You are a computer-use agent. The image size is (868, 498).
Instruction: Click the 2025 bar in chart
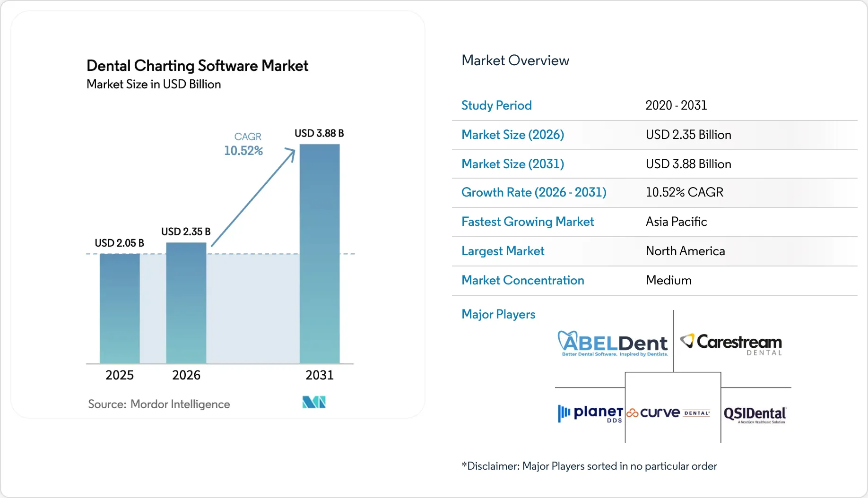120,309
